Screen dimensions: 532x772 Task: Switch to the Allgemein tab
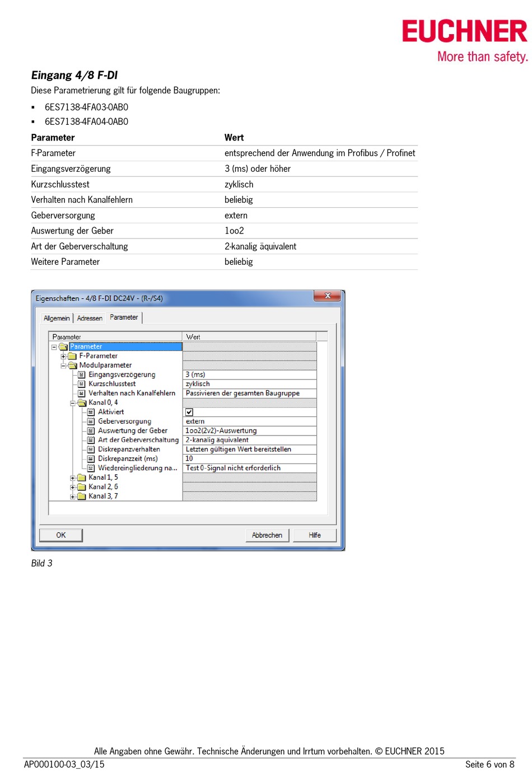click(57, 318)
